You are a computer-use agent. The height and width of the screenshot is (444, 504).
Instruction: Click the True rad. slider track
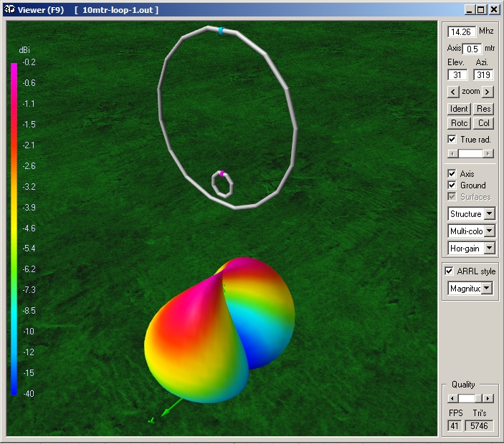click(x=470, y=154)
